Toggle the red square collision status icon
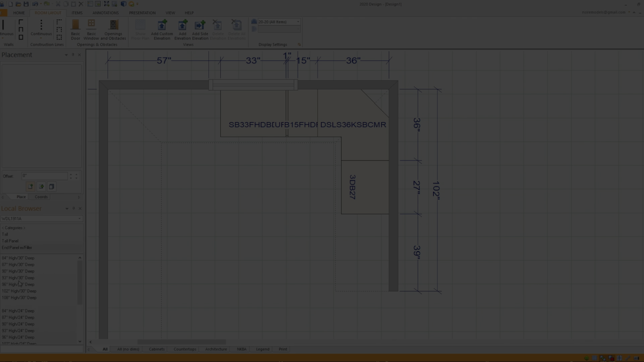Viewport: 644px width, 362px height. tap(611, 358)
